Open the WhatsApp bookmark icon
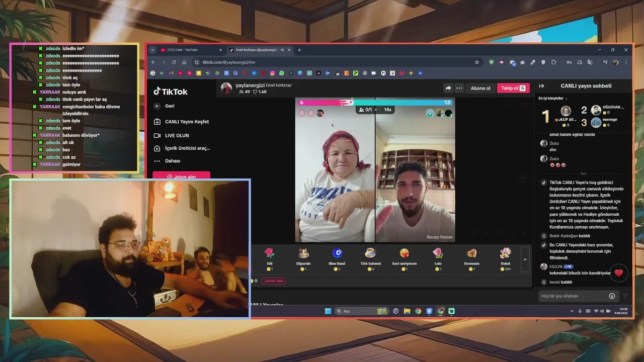 click(282, 73)
